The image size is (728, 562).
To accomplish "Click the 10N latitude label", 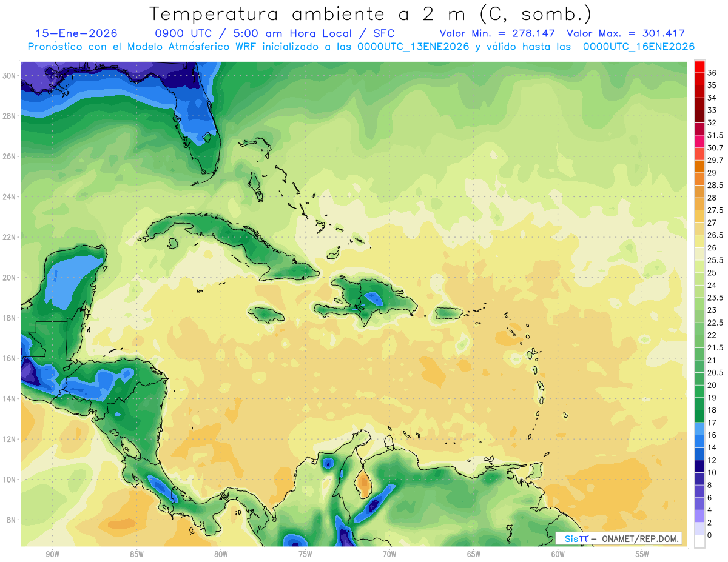I will pyautogui.click(x=9, y=480).
